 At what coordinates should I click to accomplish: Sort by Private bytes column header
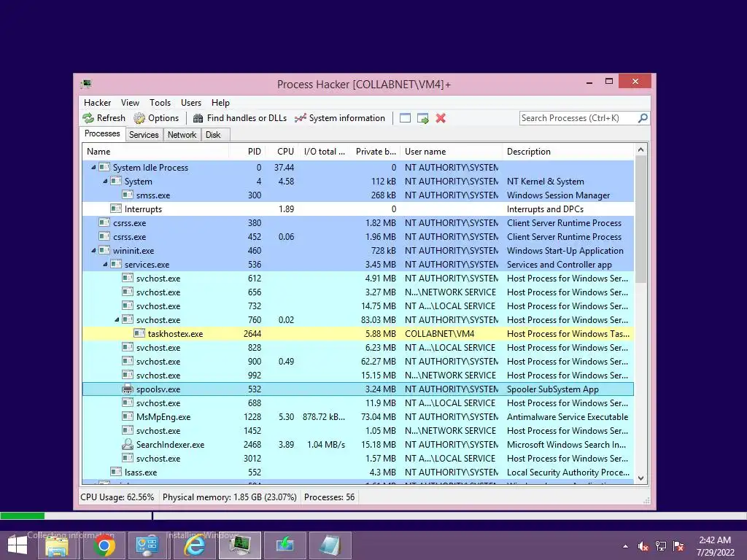pos(376,152)
